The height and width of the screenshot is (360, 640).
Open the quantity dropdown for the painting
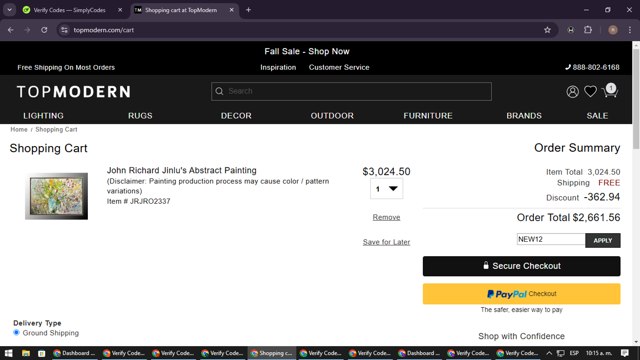coord(386,189)
